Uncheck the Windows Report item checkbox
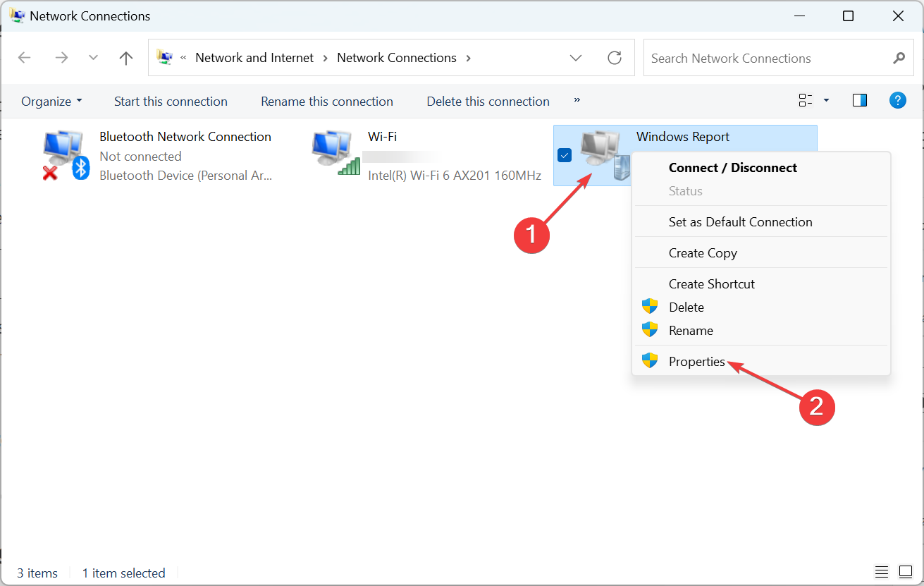The image size is (924, 586). point(565,155)
